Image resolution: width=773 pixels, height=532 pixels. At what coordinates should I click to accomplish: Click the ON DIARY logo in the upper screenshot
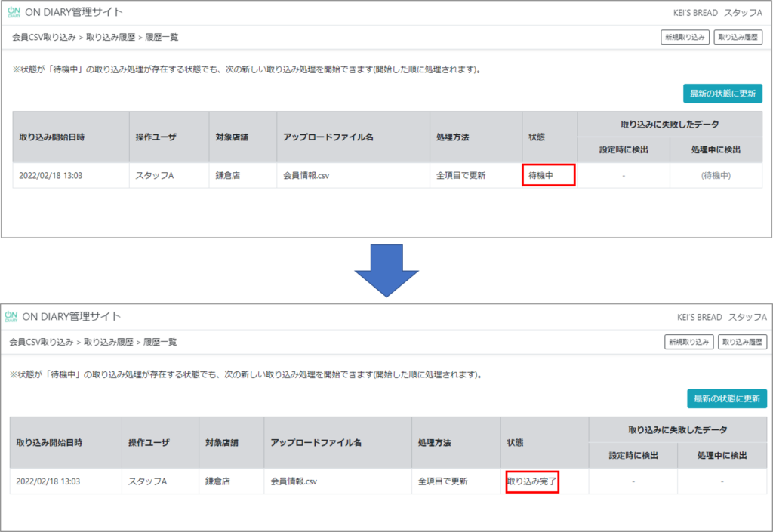[14, 12]
